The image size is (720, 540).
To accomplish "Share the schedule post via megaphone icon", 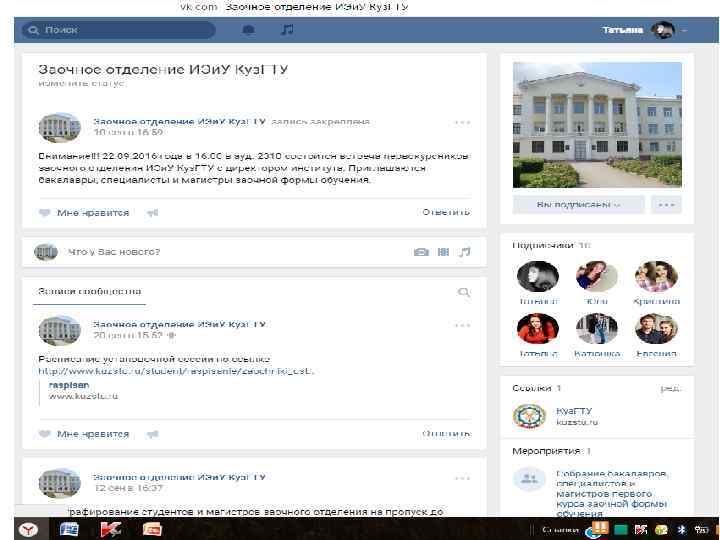I will (152, 434).
